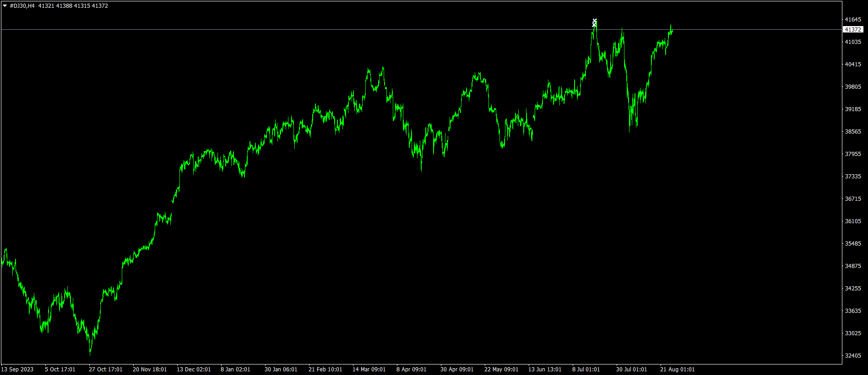Select the horizontal bid price line
The width and height of the screenshot is (868, 375).
coord(320,30)
